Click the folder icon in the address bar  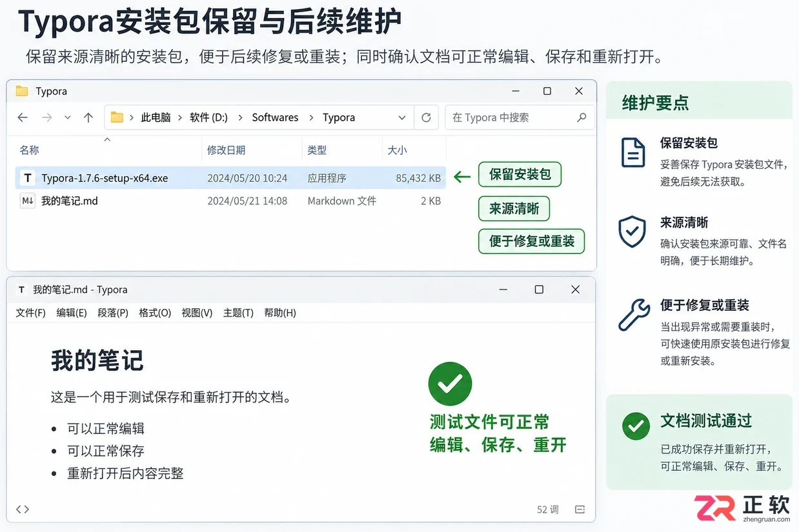click(x=117, y=117)
